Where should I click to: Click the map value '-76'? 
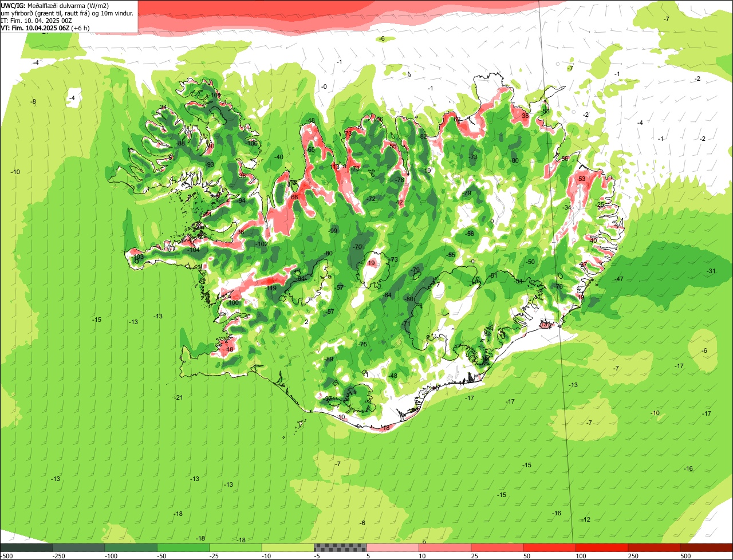558,286
